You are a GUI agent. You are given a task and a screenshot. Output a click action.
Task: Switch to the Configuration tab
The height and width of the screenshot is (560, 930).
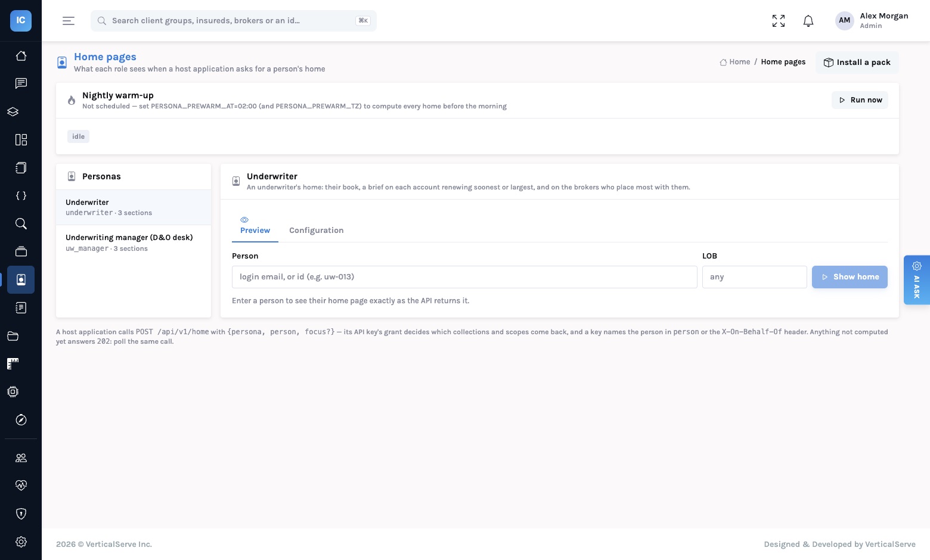click(316, 231)
